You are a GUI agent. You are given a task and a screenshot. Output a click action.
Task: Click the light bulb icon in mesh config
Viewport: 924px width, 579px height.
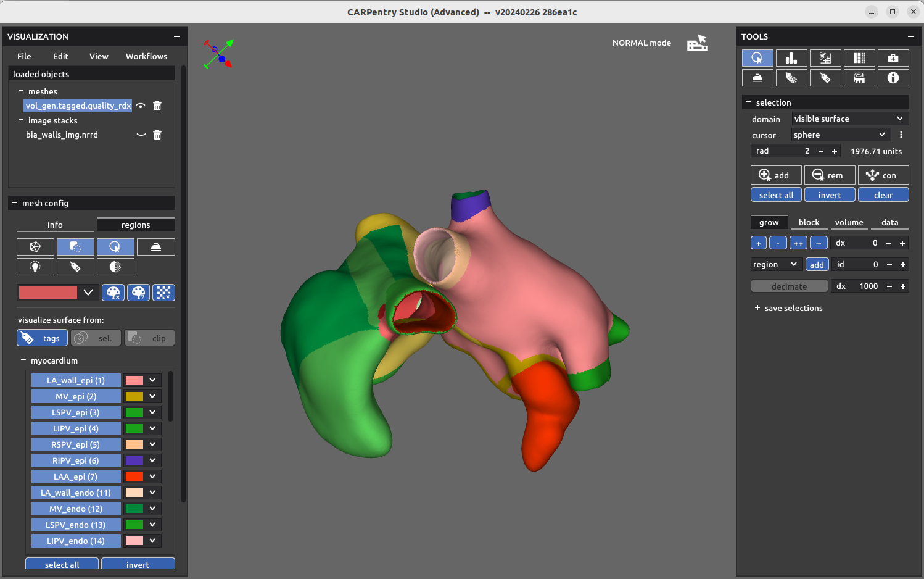pyautogui.click(x=35, y=267)
